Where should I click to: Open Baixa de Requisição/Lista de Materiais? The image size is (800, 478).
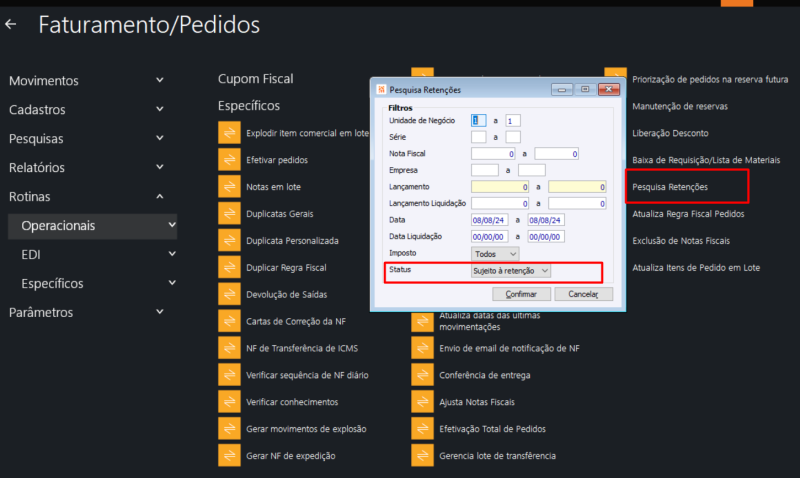[706, 160]
